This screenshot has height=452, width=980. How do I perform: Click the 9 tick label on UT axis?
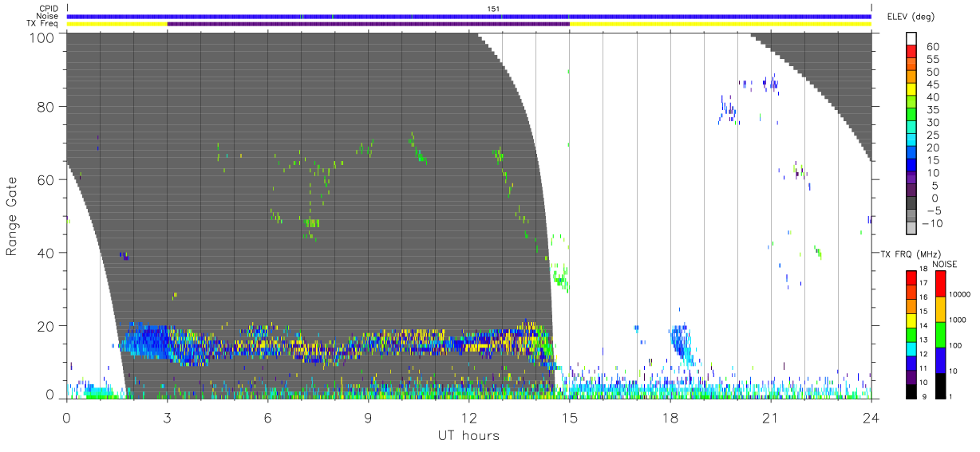368,416
